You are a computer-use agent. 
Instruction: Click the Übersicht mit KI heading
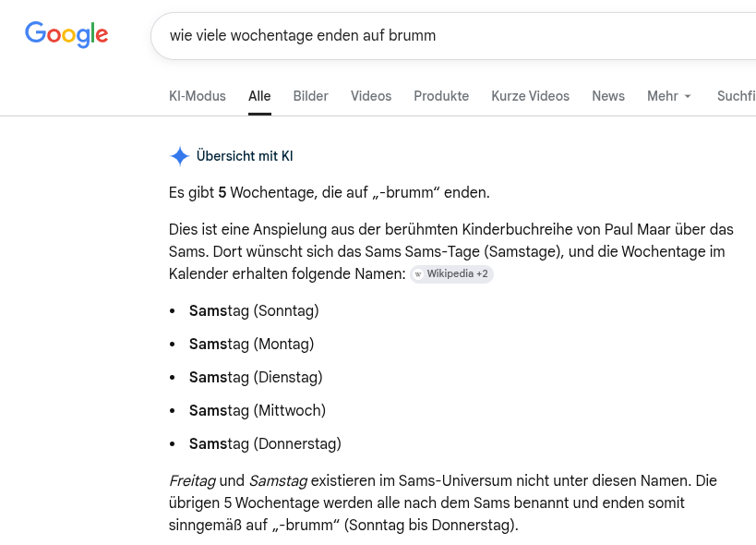[245, 156]
